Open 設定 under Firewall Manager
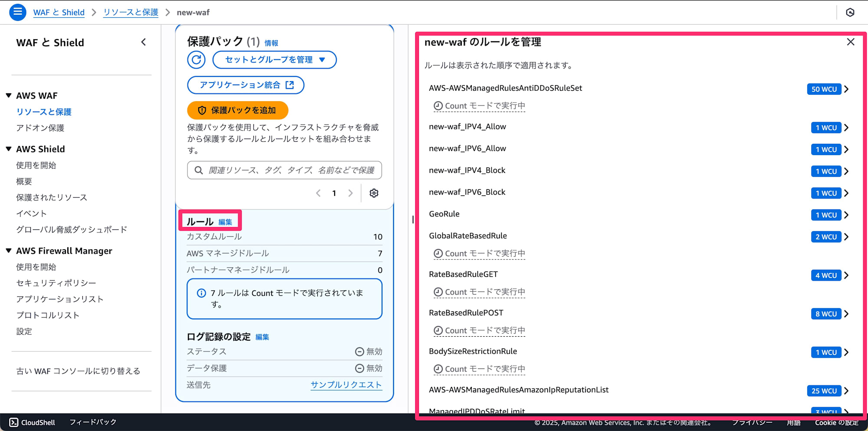The height and width of the screenshot is (431, 868). pos(24,332)
